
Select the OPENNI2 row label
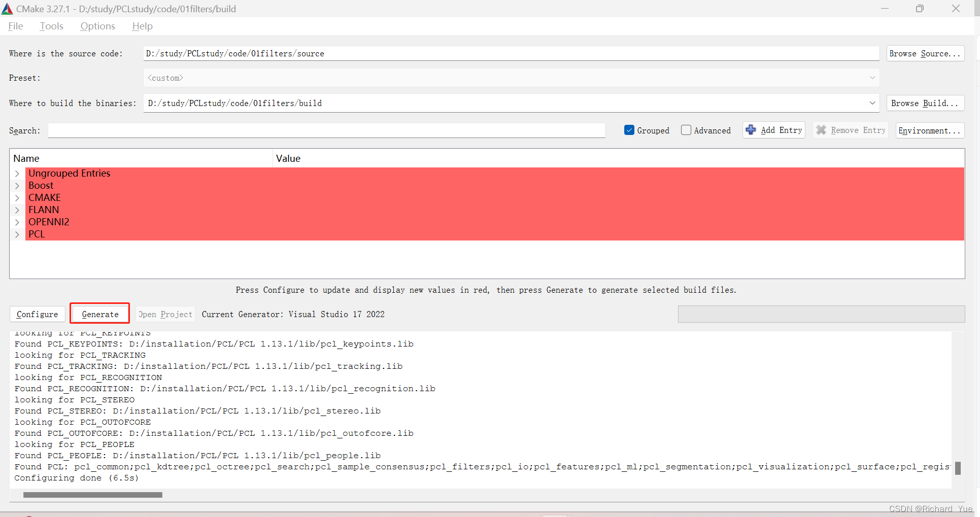point(49,222)
